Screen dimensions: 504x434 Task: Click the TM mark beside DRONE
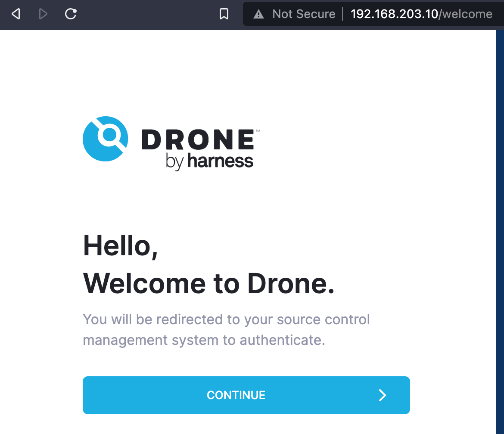coord(258,131)
